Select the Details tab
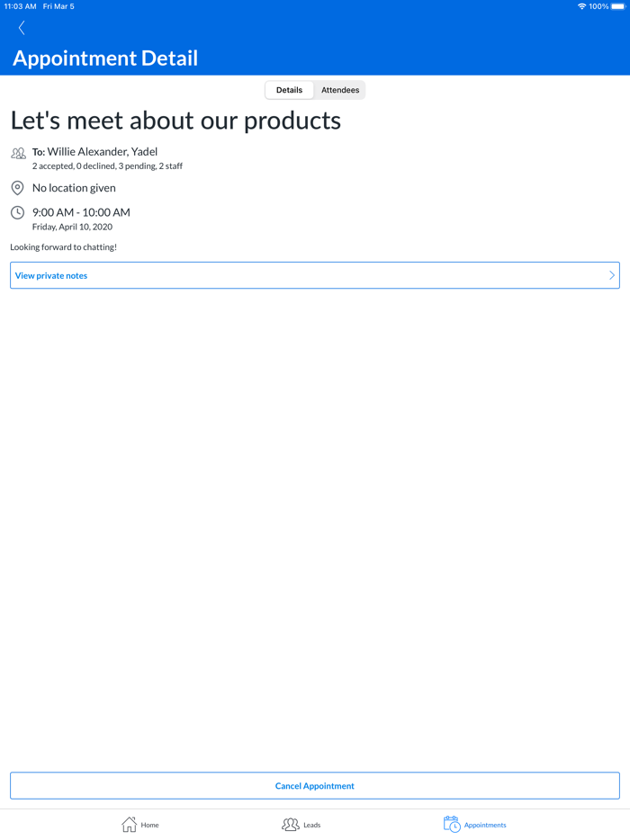 (289, 89)
